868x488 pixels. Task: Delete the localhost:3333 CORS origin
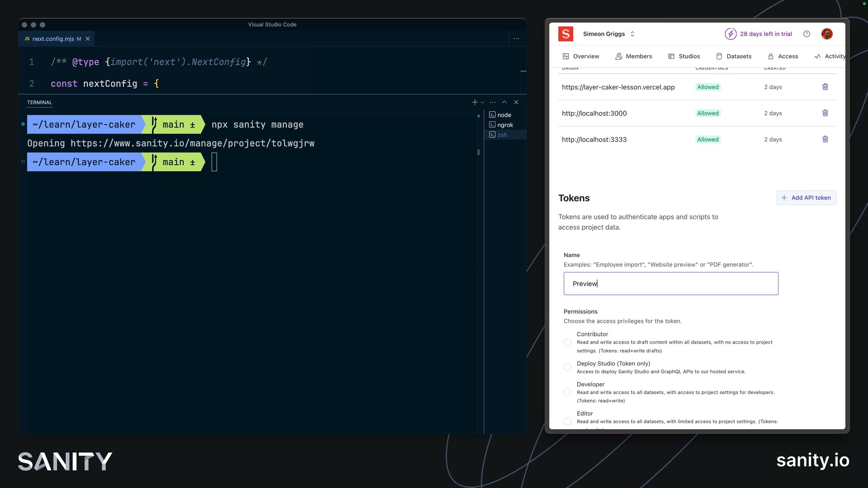[x=825, y=139]
